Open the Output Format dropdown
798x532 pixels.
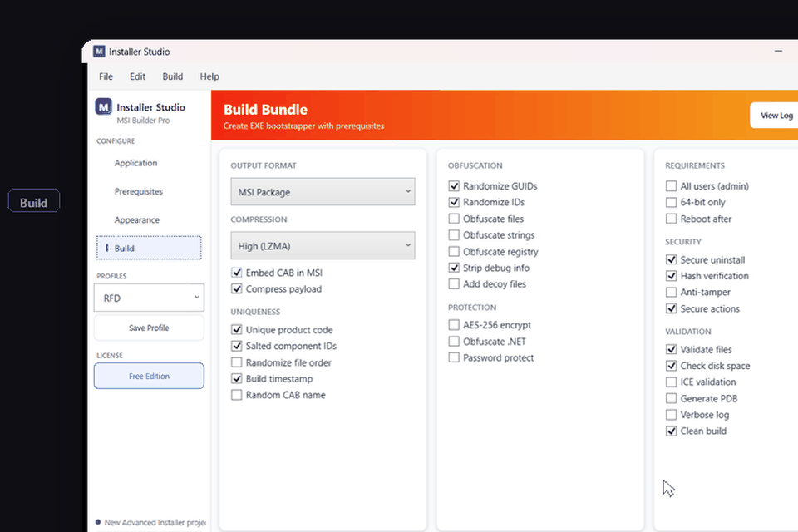tap(323, 191)
